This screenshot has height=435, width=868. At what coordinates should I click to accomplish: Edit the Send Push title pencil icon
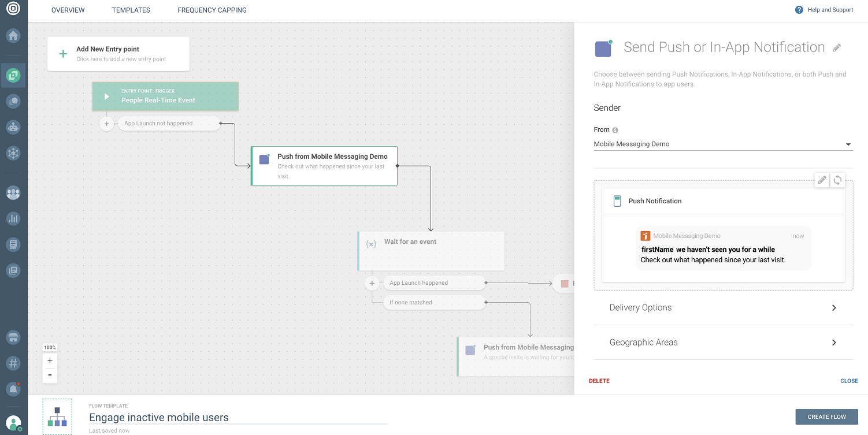[x=837, y=48]
